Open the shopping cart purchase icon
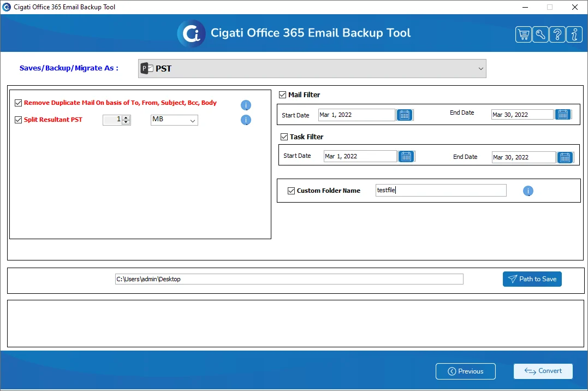This screenshot has height=391, width=588. tap(523, 34)
